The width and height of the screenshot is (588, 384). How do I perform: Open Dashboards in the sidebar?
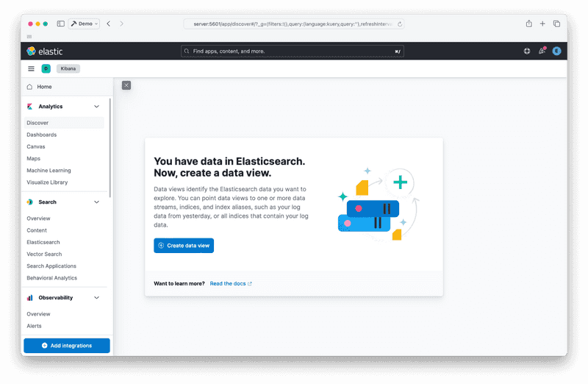(42, 135)
